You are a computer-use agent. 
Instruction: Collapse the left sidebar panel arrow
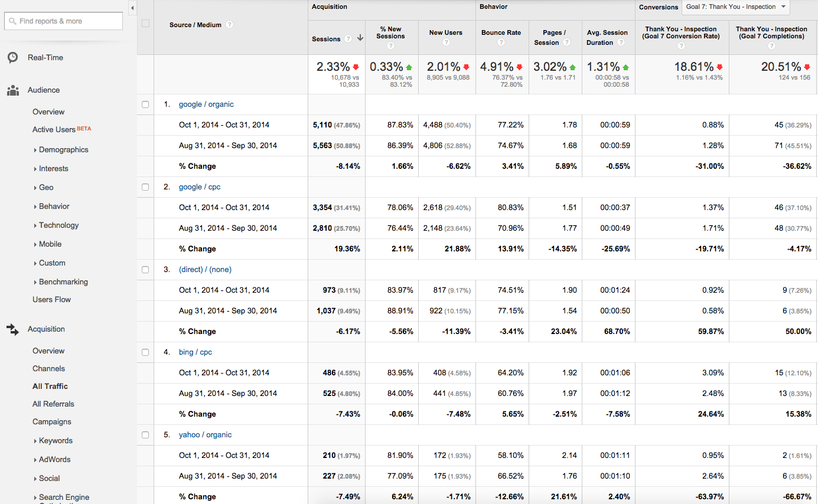tap(132, 8)
